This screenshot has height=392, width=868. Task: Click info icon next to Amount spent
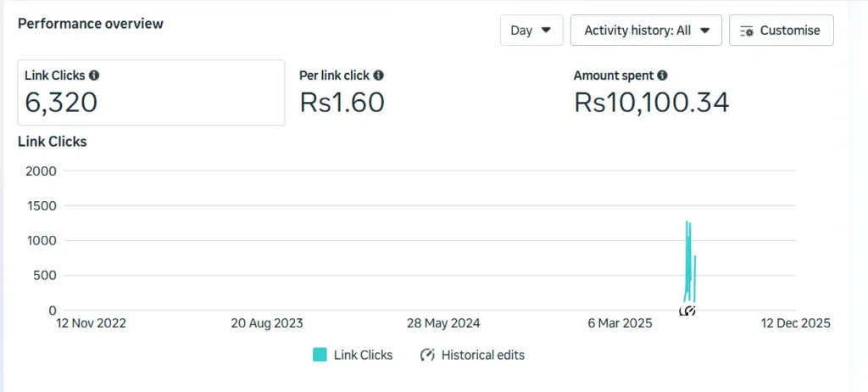662,76
